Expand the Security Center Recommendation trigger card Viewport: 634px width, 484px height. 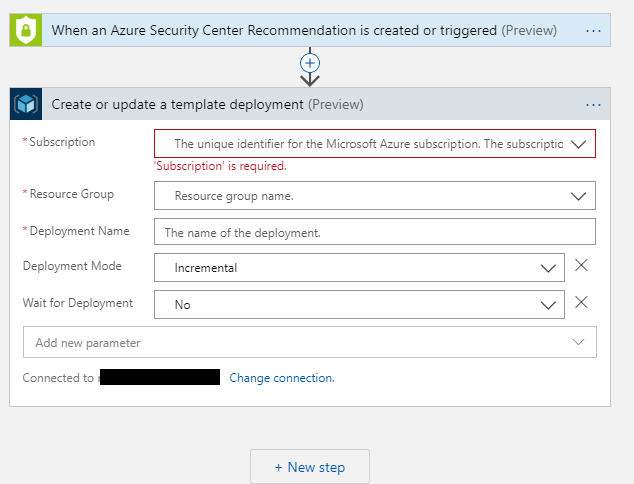[310, 30]
